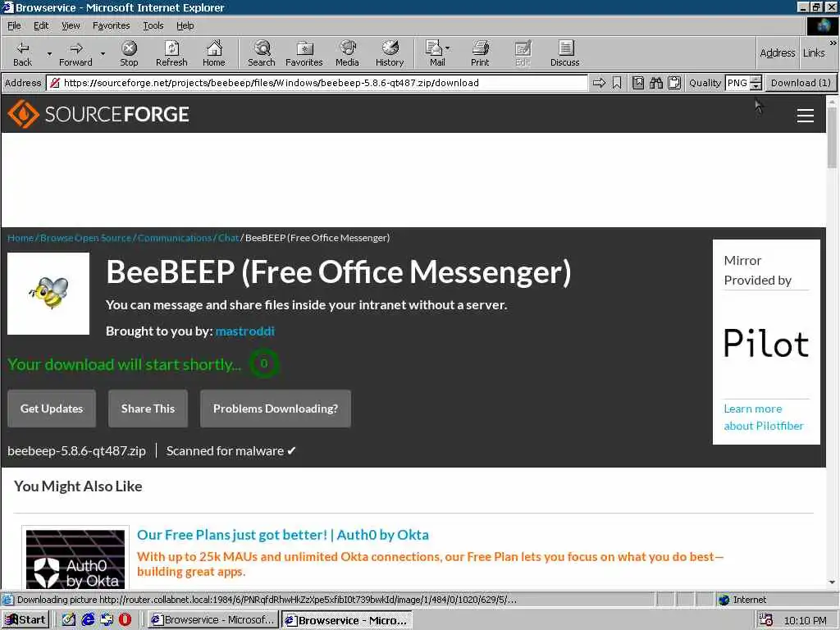840x630 pixels.
Task: Click scrollbar down arrow
Action: click(832, 582)
